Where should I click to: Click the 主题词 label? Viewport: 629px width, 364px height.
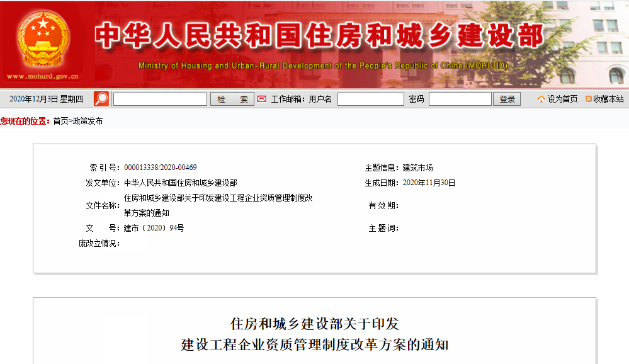click(x=383, y=229)
